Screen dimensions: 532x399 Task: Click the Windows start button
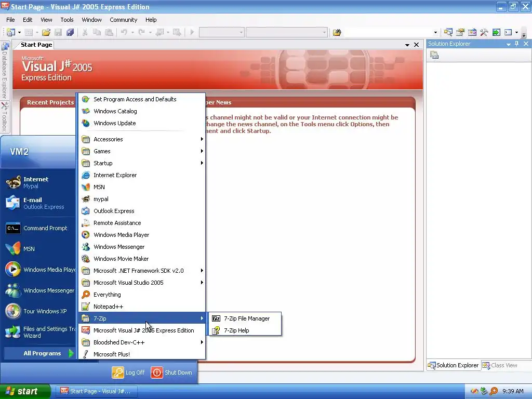click(x=25, y=391)
